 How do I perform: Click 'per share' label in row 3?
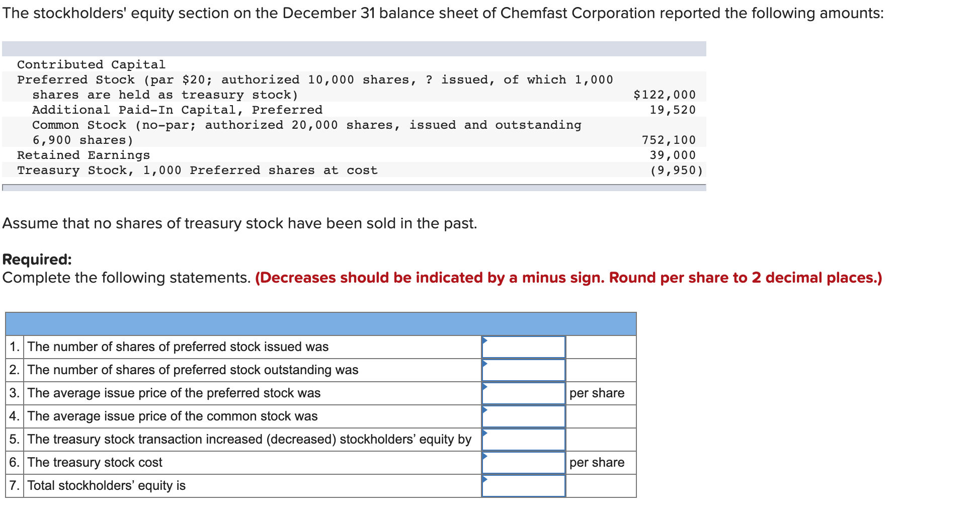coord(597,393)
